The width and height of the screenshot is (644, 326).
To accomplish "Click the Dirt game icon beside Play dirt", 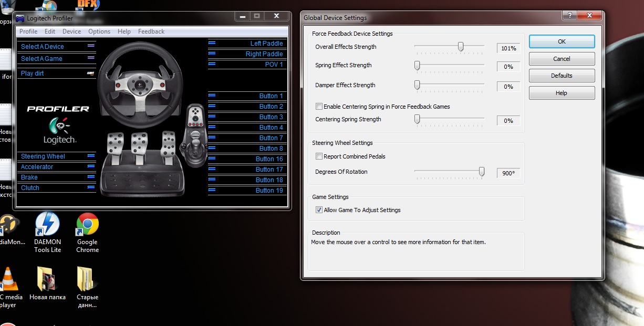I will click(x=90, y=73).
